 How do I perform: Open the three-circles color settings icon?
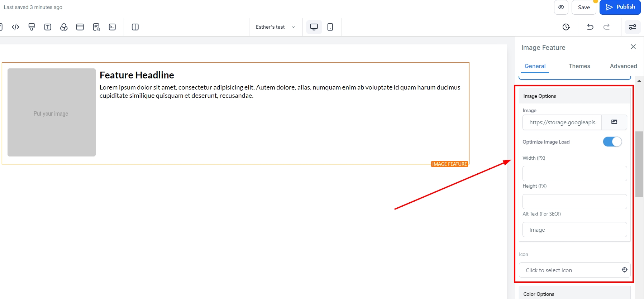pos(64,27)
